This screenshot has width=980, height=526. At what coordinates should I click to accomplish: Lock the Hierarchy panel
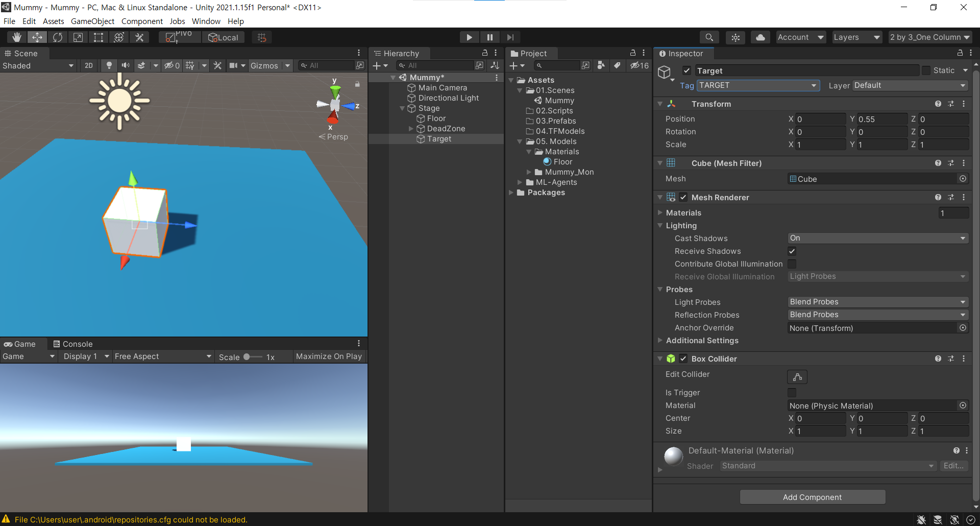pos(485,53)
